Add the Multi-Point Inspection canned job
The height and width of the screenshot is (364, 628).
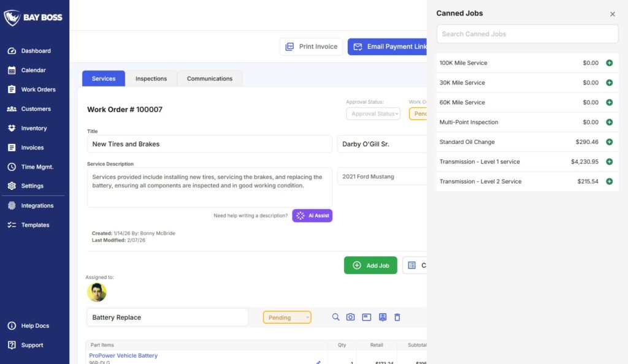(x=609, y=123)
